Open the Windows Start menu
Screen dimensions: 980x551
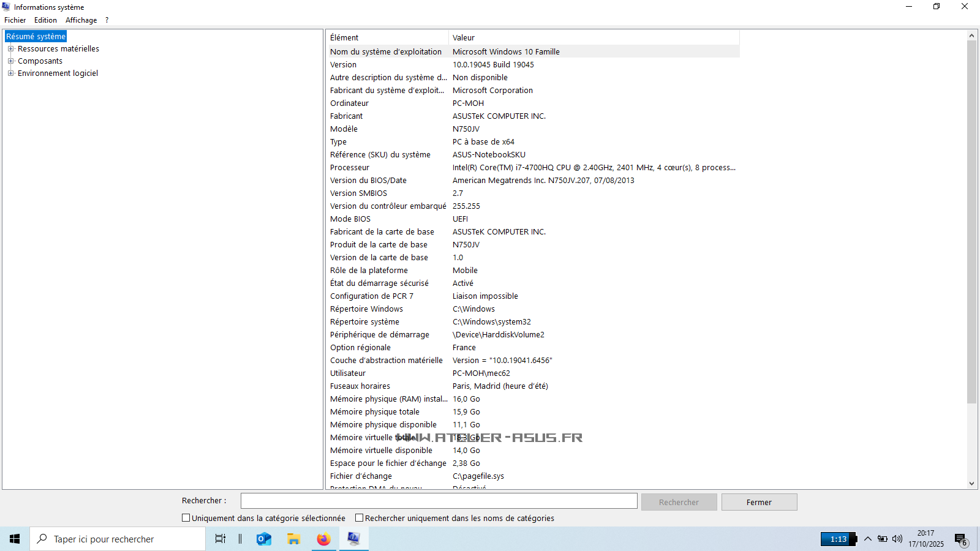(x=15, y=539)
